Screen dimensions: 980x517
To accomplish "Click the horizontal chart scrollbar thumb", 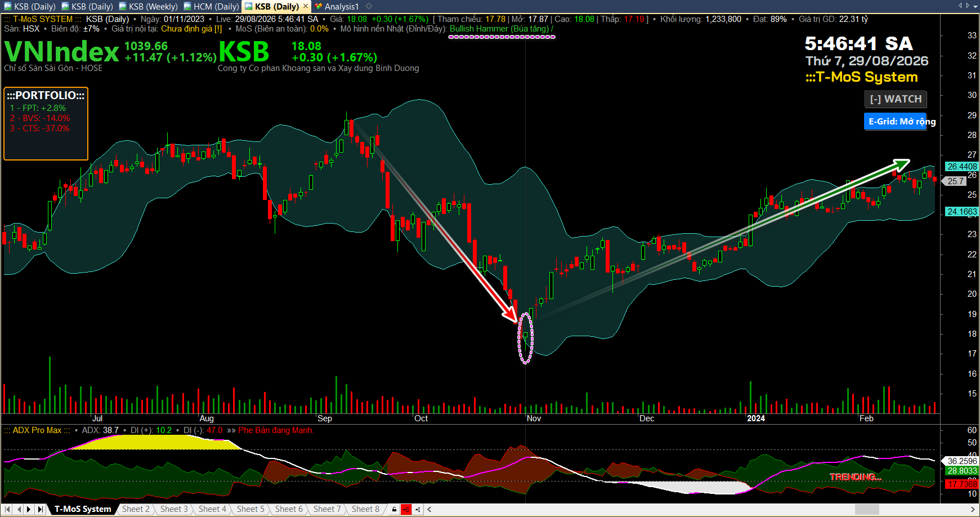I will (x=867, y=510).
